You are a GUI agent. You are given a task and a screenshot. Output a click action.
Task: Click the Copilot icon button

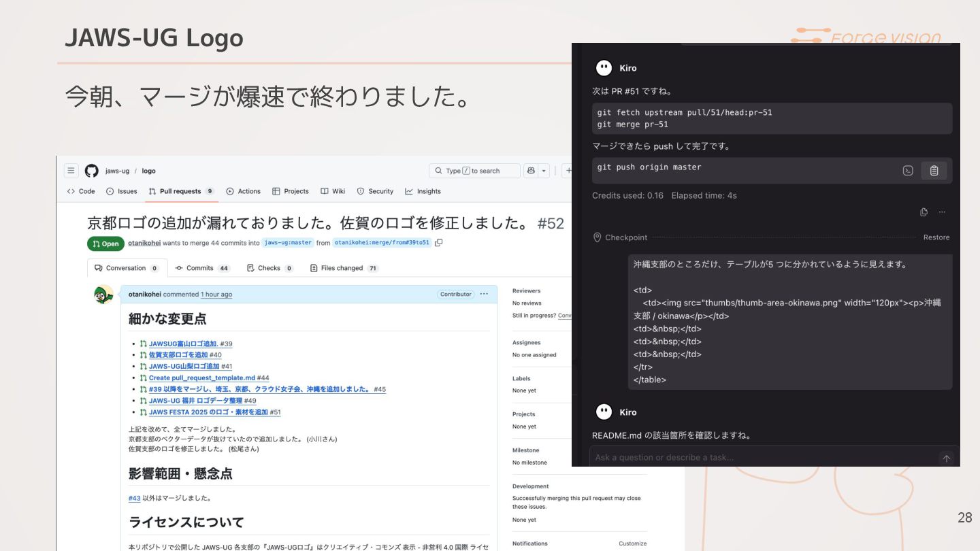pos(531,171)
